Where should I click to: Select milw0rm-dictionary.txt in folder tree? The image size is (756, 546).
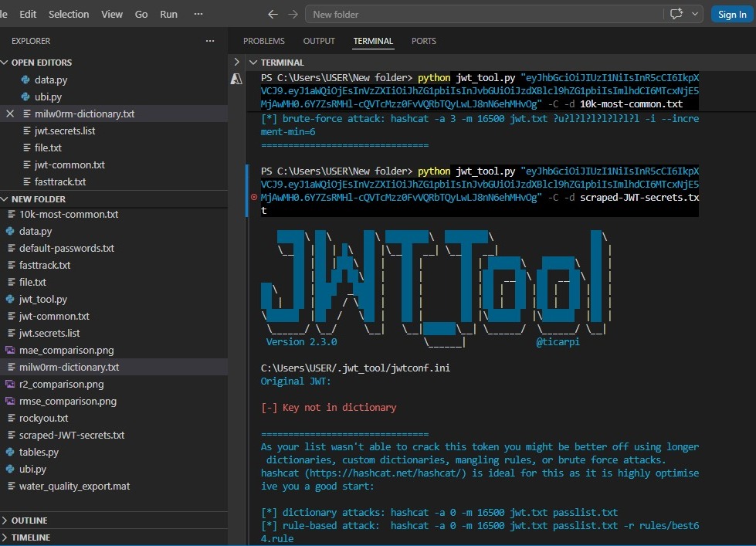click(x=114, y=367)
